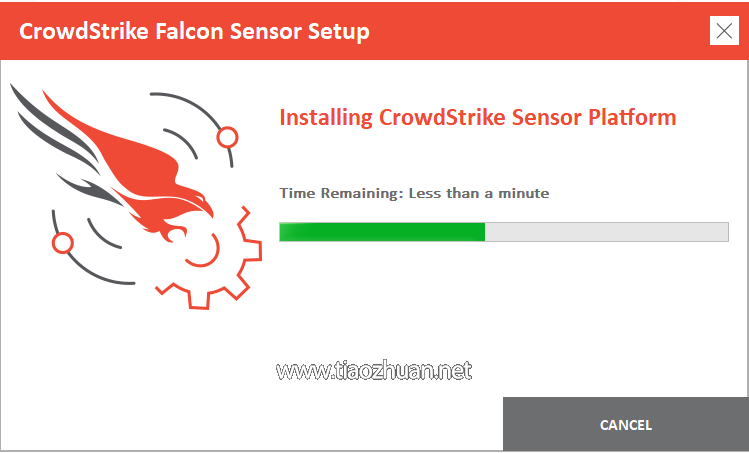Click the gray unfilled part of progress bar
This screenshot has height=453, width=749.
pos(607,232)
